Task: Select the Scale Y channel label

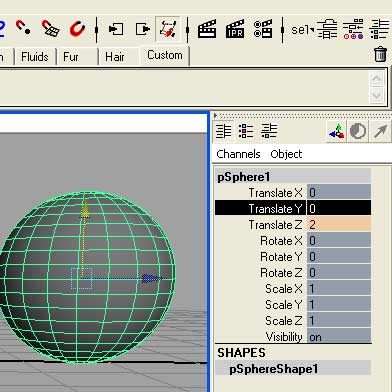Action: pyautogui.click(x=284, y=305)
